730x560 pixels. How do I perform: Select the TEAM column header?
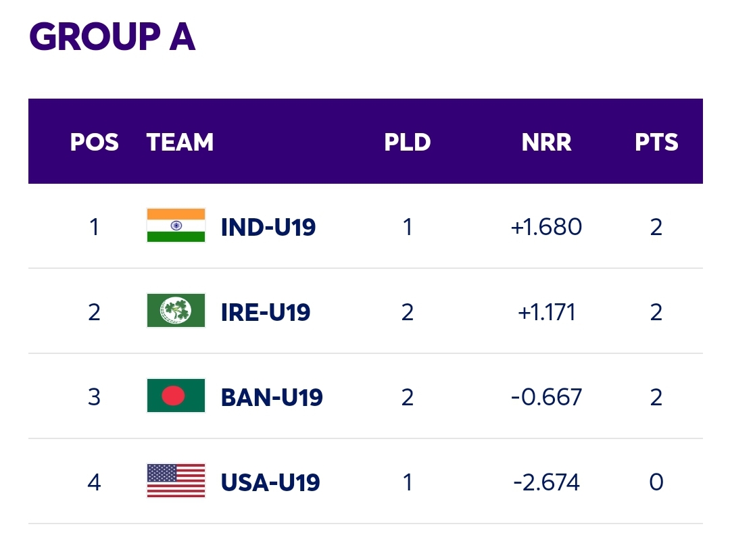click(x=180, y=142)
